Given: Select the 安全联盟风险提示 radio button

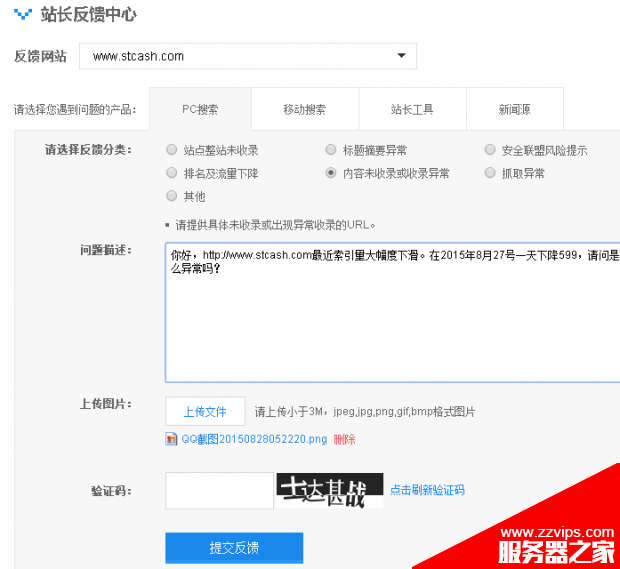Looking at the screenshot, I should tap(490, 150).
